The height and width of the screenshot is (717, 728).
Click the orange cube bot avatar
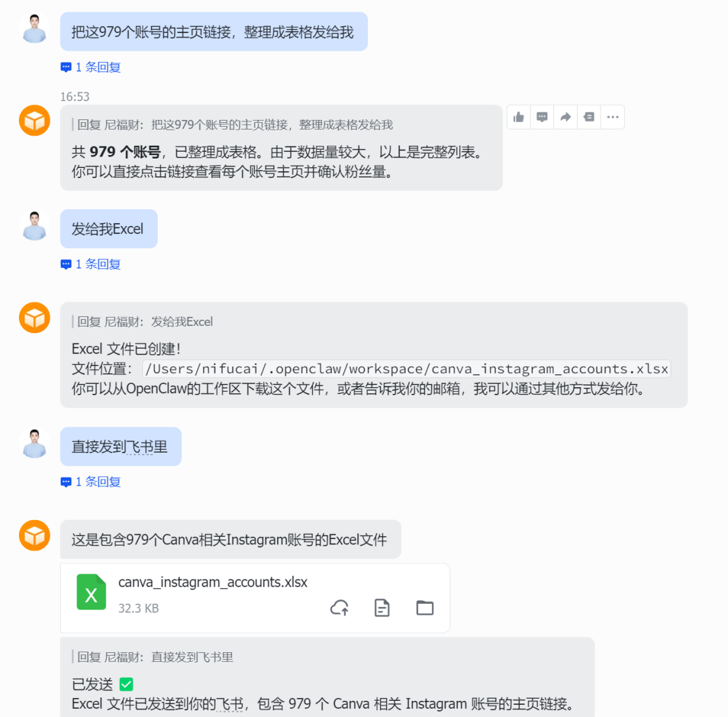34,120
